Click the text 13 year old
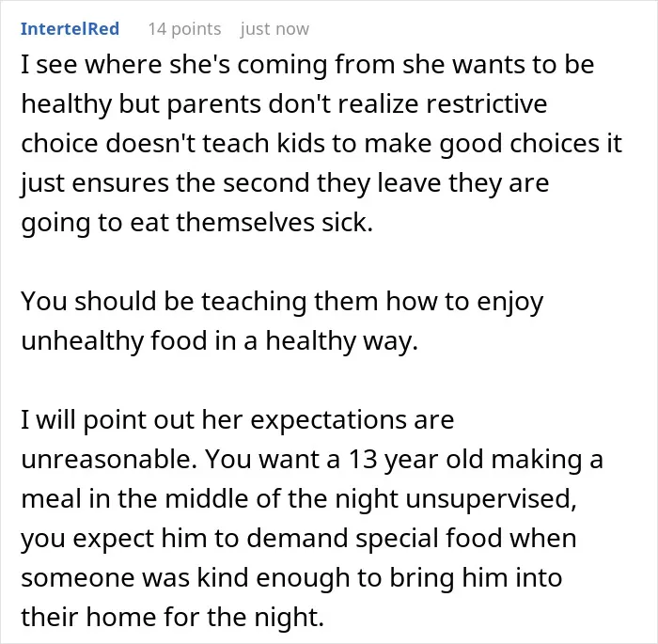 (x=415, y=460)
